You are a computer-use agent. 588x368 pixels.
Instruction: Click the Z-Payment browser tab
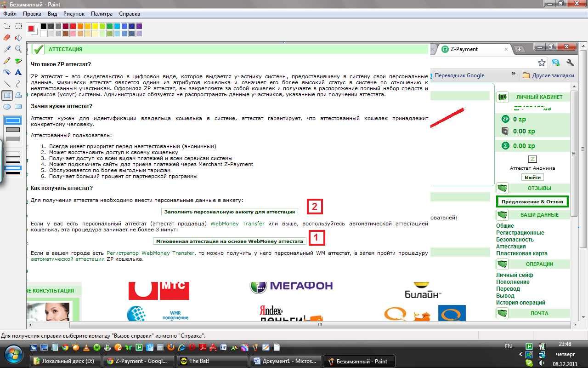[473, 49]
